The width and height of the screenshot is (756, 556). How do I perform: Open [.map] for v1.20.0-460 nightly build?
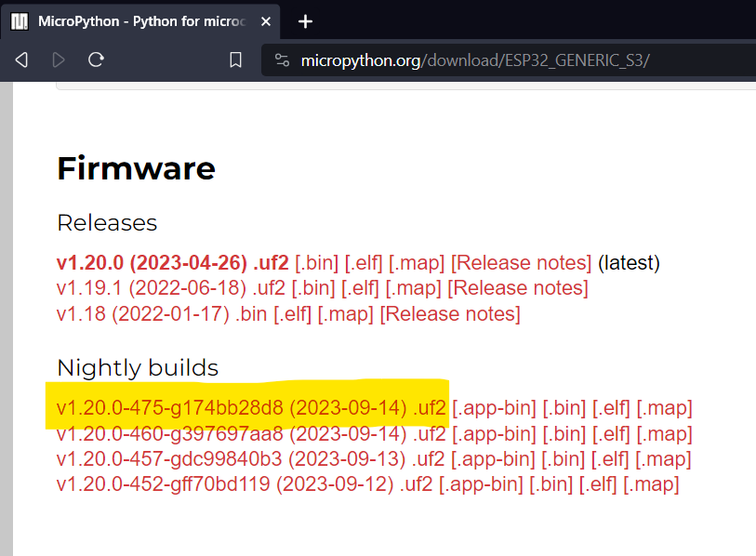coord(664,434)
